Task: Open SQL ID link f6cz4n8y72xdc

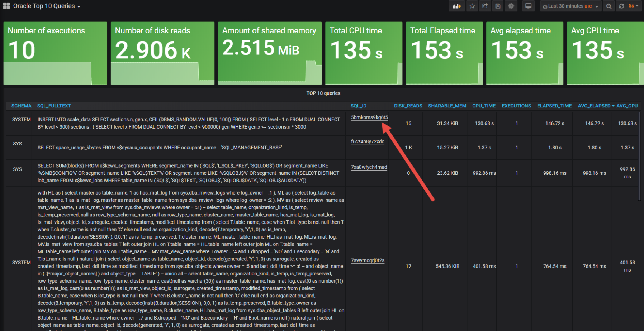Action: click(368, 141)
